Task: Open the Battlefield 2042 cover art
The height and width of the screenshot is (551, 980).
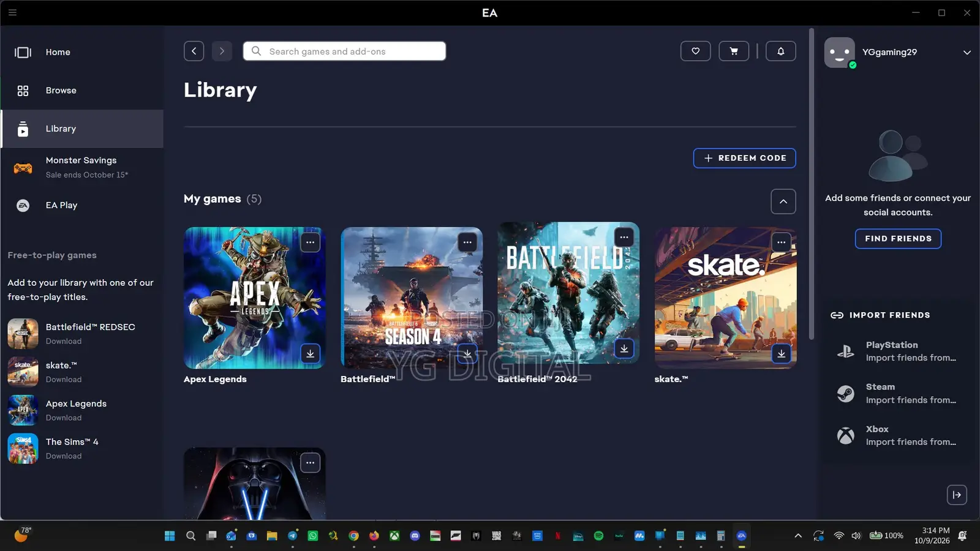Action: 568,293
